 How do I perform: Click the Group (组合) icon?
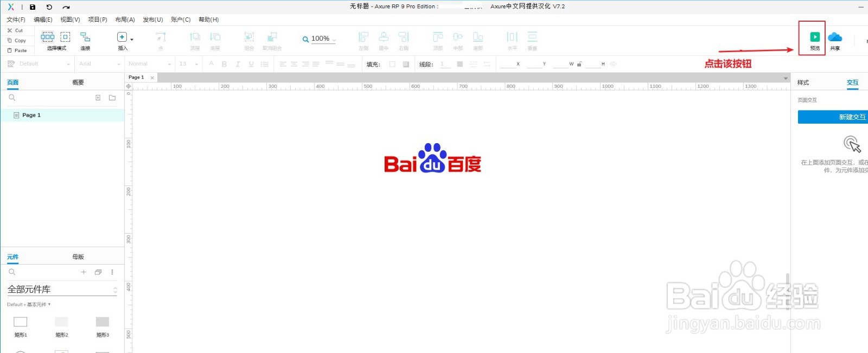click(249, 37)
